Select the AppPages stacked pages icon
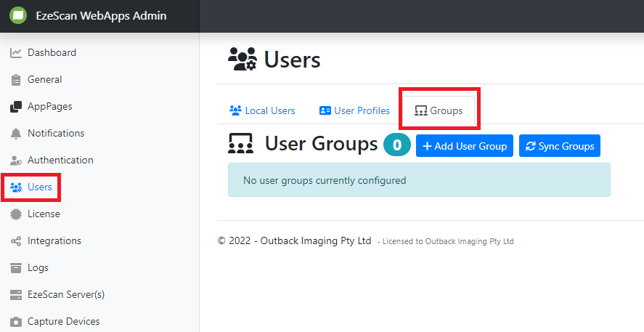The width and height of the screenshot is (644, 332). click(x=16, y=107)
